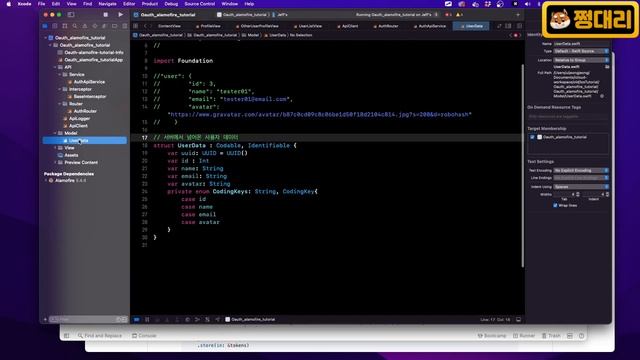
Task: Click the red error count in activity bar
Action: click(x=448, y=15)
